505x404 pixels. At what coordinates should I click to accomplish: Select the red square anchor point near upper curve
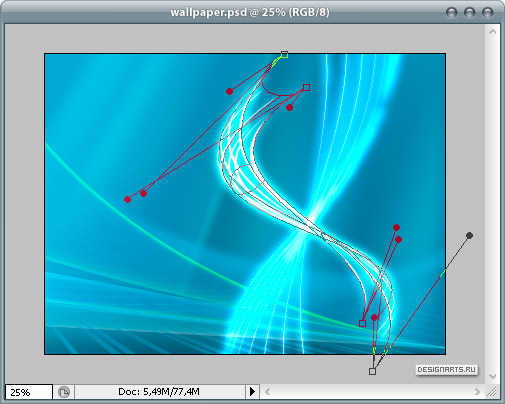[x=306, y=88]
